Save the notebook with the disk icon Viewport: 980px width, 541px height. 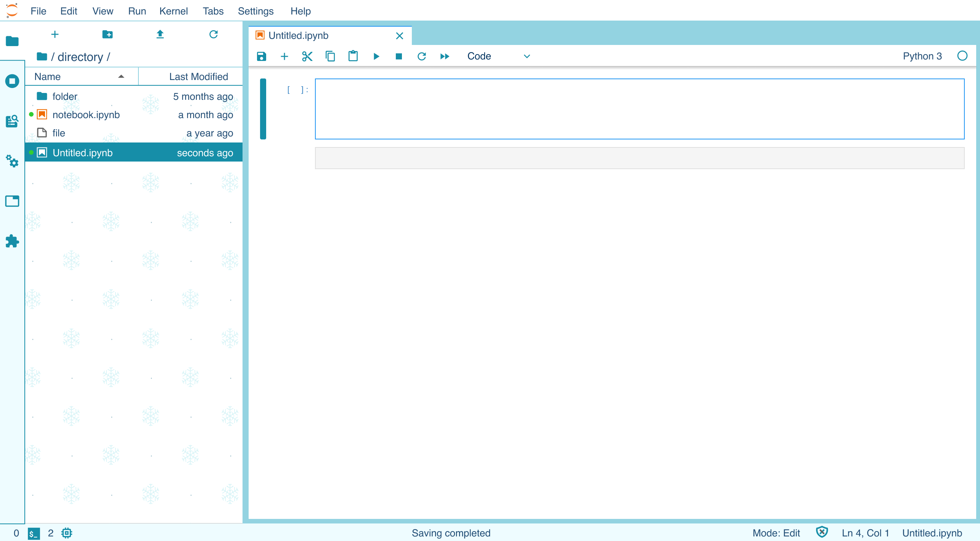261,56
